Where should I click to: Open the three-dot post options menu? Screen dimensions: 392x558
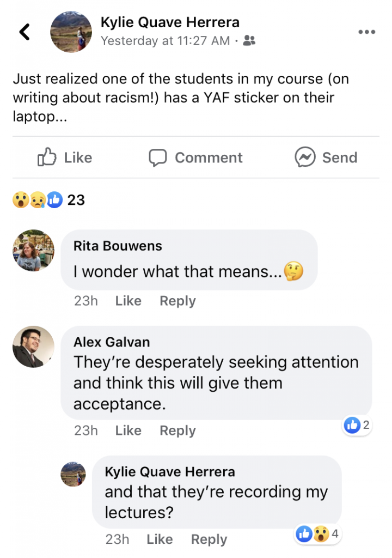[366, 32]
